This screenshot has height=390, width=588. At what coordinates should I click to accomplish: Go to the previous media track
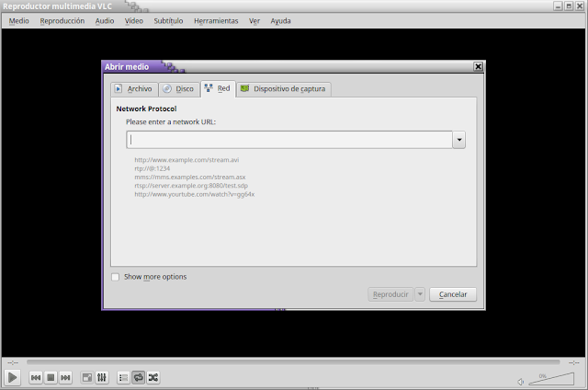click(36, 377)
